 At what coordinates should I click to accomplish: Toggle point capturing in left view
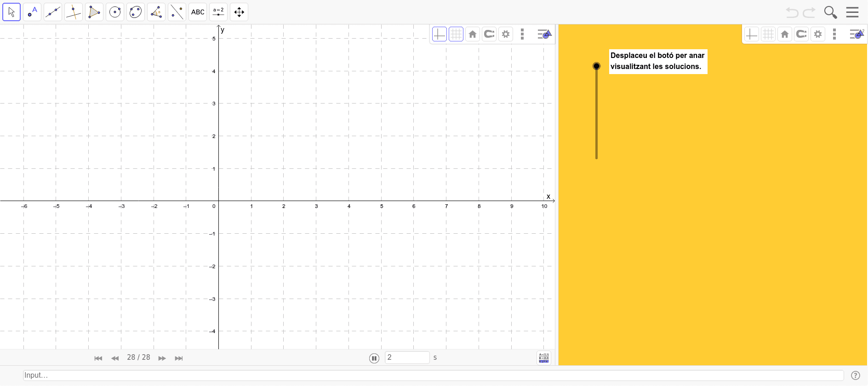(x=489, y=34)
